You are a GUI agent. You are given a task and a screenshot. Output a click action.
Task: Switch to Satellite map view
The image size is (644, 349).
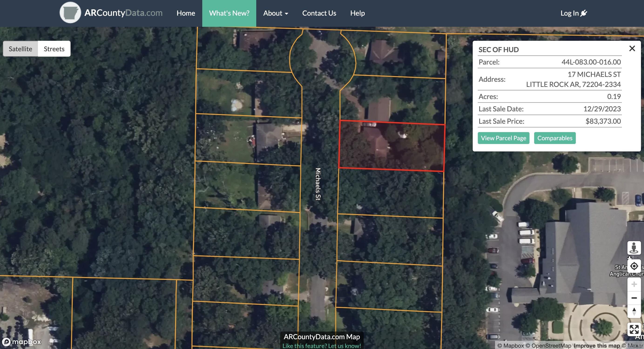[x=20, y=49]
